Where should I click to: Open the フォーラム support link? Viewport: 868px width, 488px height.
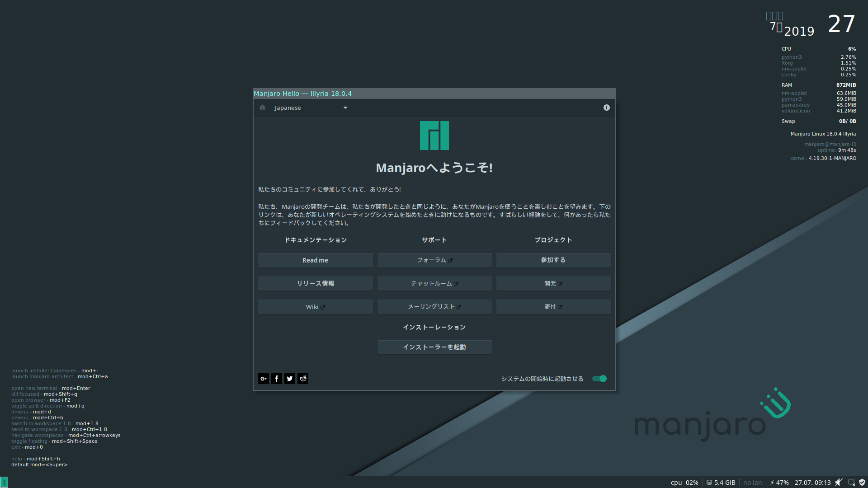434,260
